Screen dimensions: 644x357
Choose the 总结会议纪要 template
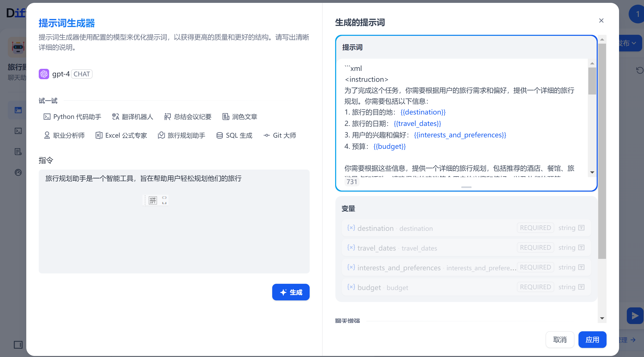coord(188,117)
